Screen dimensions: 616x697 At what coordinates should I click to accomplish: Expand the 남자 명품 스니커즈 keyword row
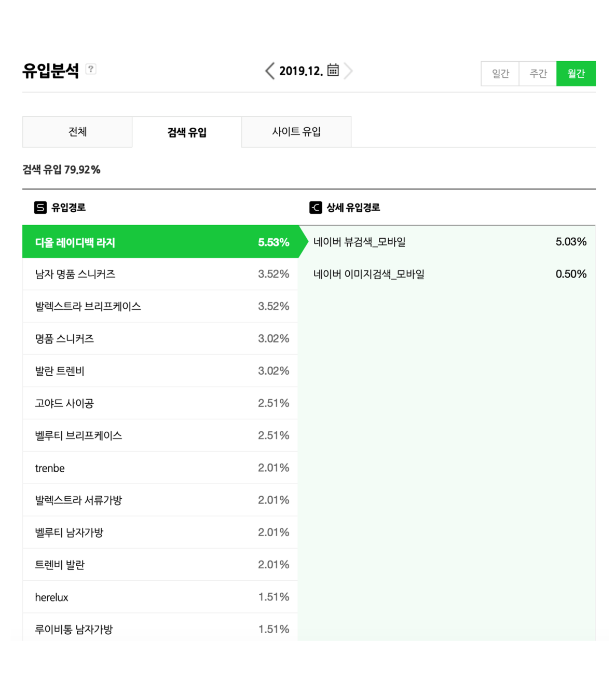pos(161,274)
